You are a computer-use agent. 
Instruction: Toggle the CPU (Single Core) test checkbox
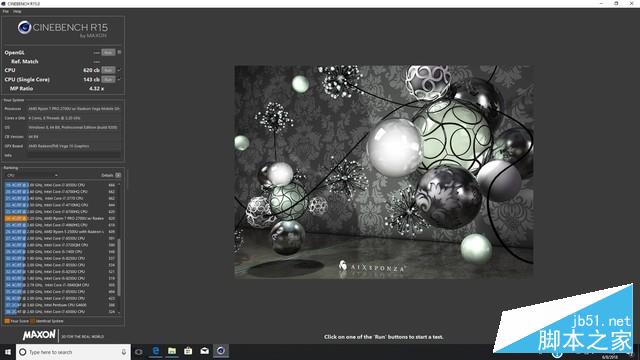click(119, 79)
